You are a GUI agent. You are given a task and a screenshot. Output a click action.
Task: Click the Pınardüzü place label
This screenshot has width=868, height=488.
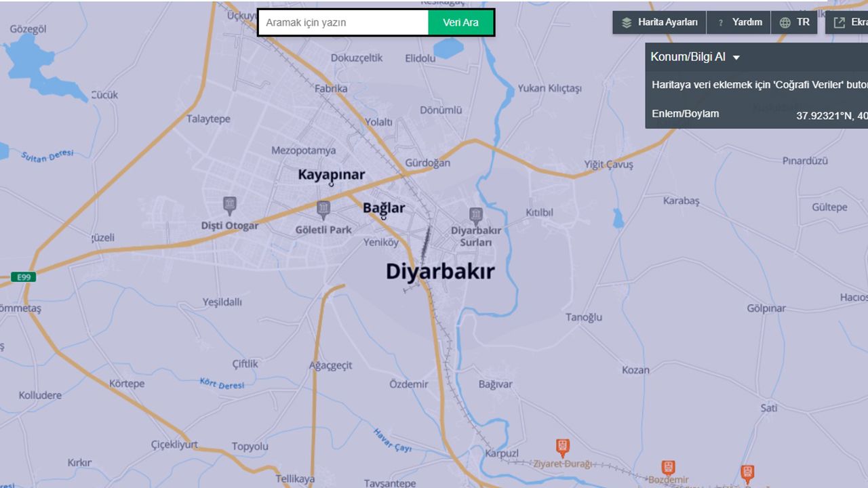point(806,161)
